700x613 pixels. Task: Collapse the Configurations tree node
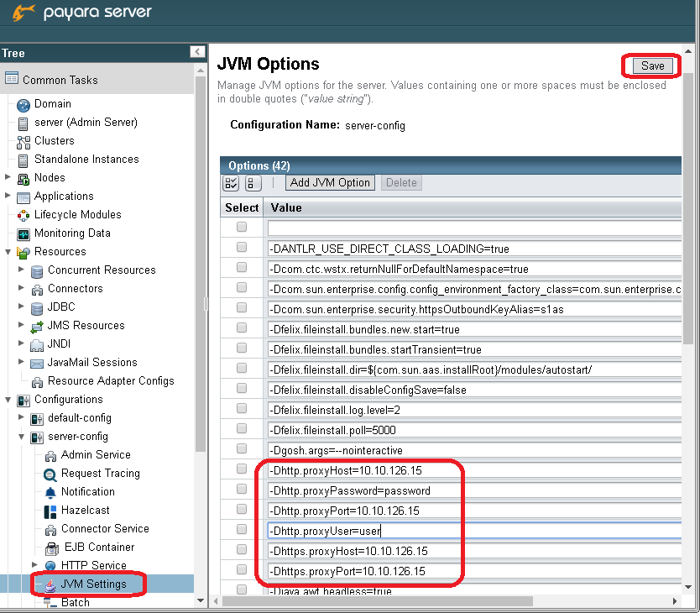8,400
